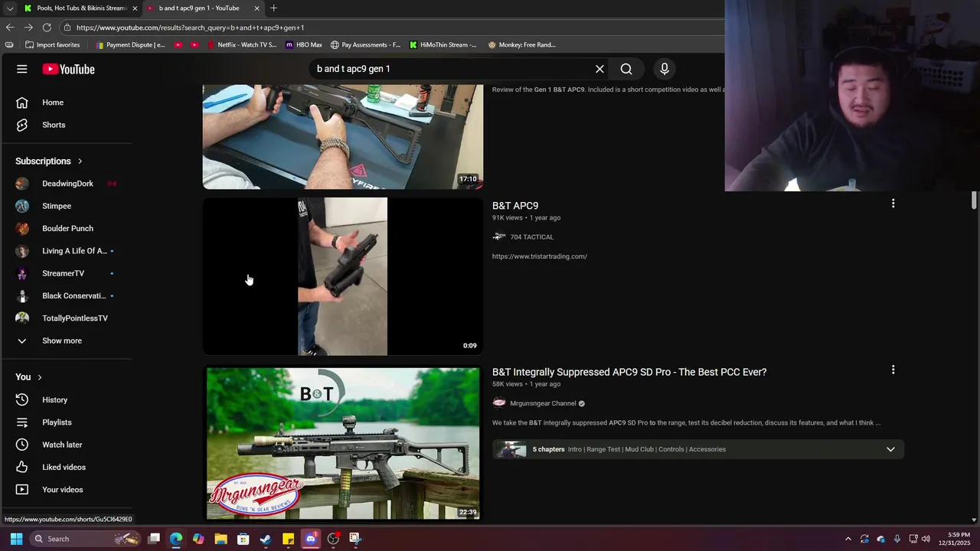This screenshot has width=980, height=551.
Task: Open the Monkey: Free Rand... bookmark
Action: pos(522,44)
